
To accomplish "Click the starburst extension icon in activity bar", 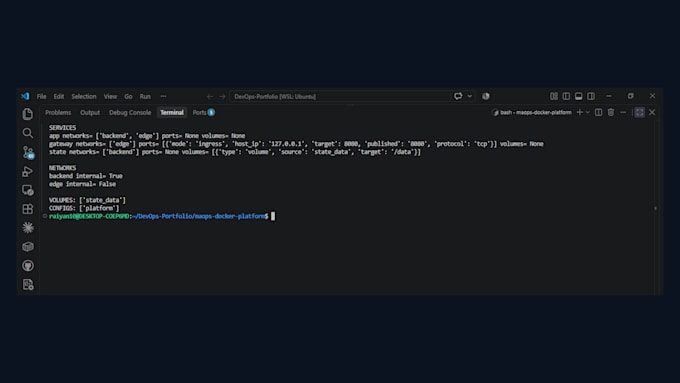I will [x=28, y=228].
